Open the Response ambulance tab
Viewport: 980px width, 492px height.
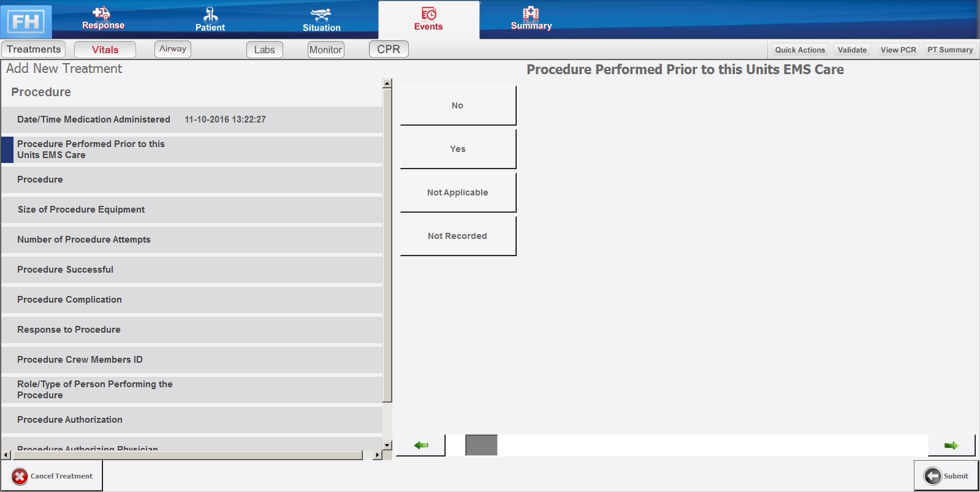click(x=103, y=18)
